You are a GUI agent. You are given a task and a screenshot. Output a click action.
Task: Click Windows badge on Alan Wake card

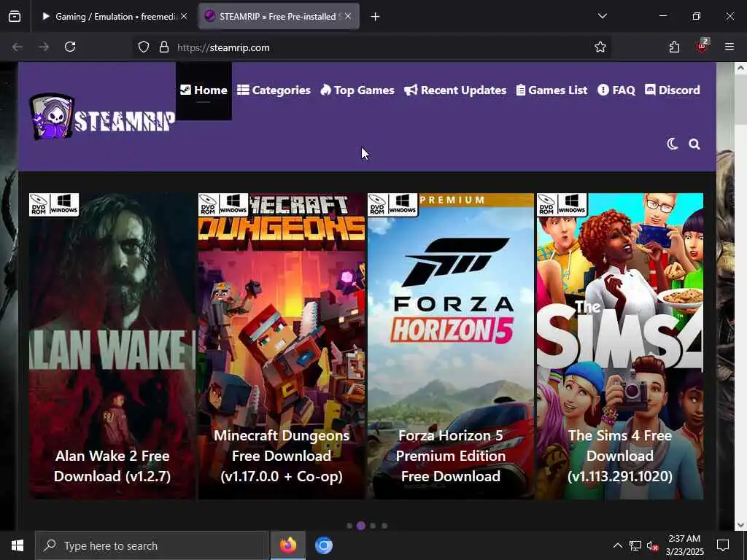click(64, 205)
